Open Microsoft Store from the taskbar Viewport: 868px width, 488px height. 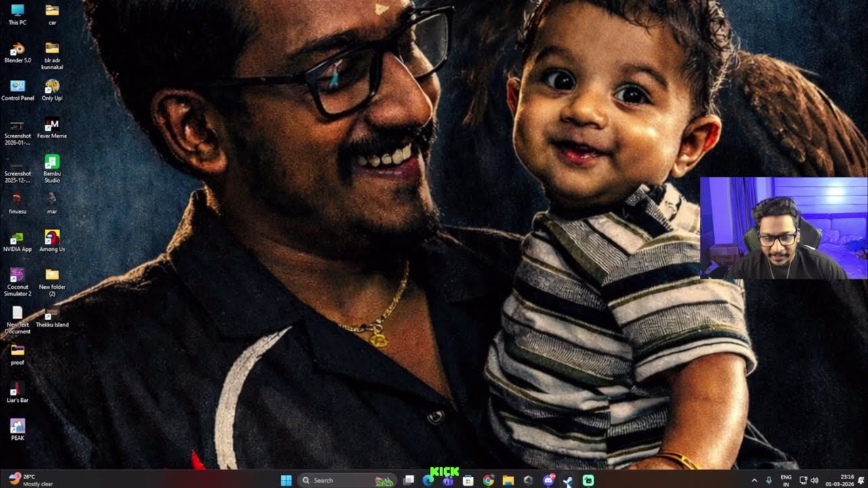(468, 481)
